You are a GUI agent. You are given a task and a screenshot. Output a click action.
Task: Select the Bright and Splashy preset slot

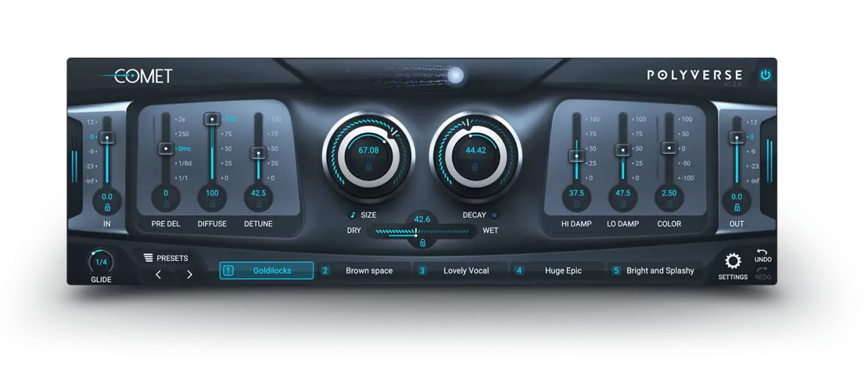coord(656,271)
